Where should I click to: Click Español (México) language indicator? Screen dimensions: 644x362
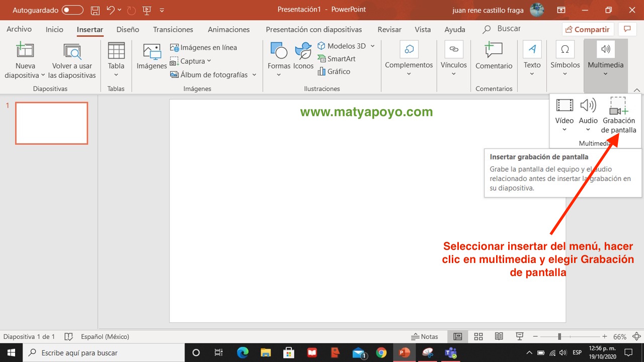tap(105, 336)
